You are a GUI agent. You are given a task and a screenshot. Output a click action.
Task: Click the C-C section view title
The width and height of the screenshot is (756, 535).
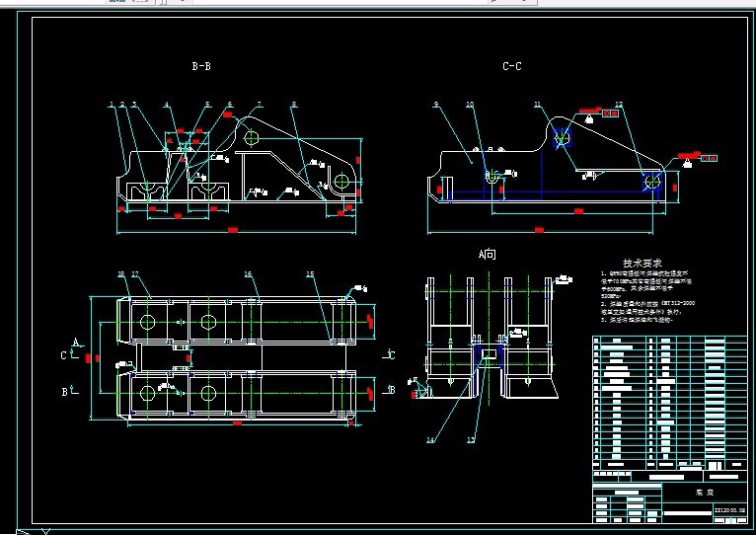511,66
